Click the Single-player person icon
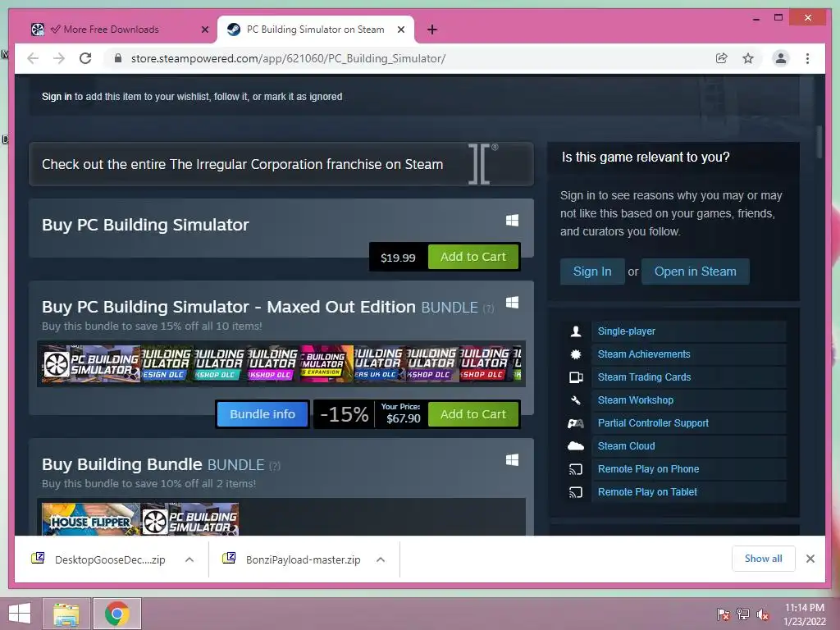The width and height of the screenshot is (840, 630). (x=576, y=331)
